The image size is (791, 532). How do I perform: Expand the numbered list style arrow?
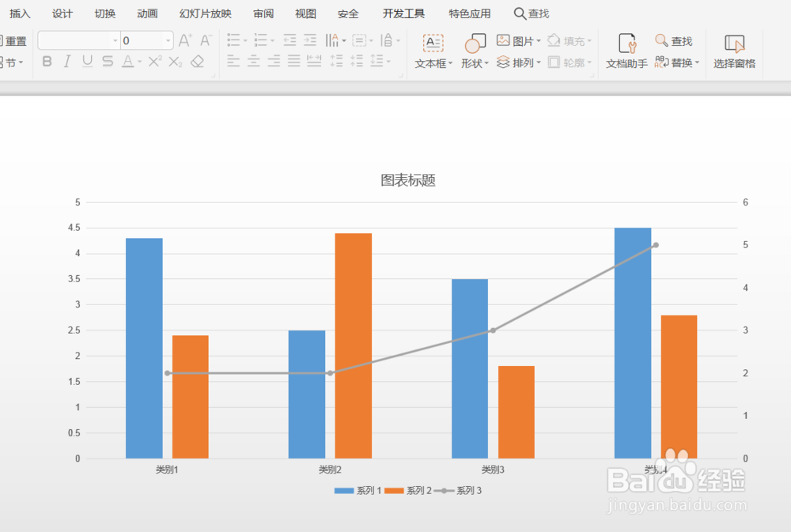click(272, 41)
